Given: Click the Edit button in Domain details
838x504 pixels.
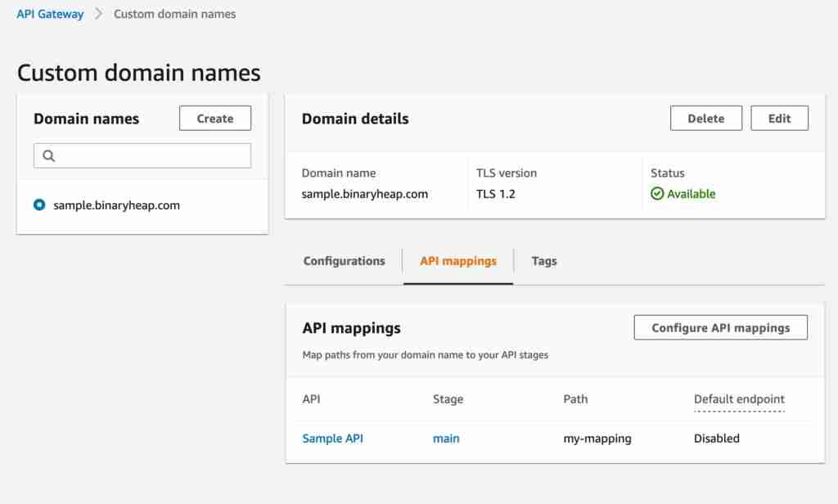Looking at the screenshot, I should point(779,118).
